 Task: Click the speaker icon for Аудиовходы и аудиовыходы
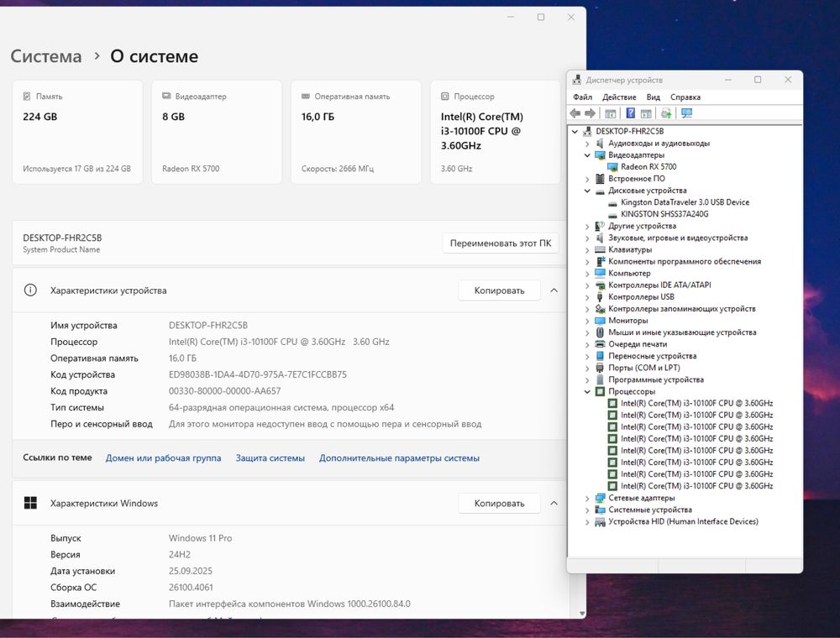(600, 143)
